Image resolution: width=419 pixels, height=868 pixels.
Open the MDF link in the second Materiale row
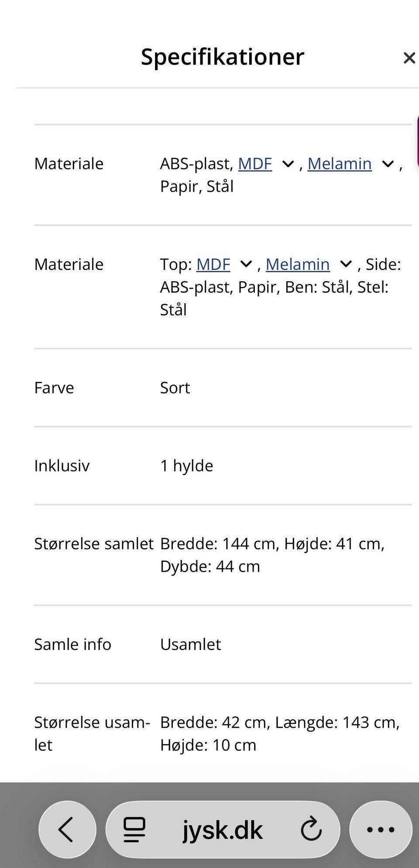[x=213, y=264]
